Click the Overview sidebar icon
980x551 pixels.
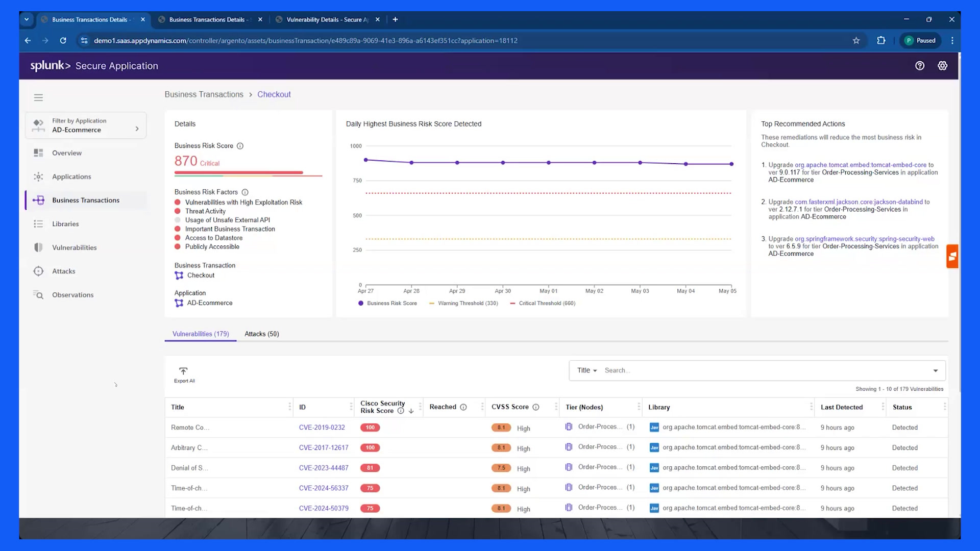(38, 153)
